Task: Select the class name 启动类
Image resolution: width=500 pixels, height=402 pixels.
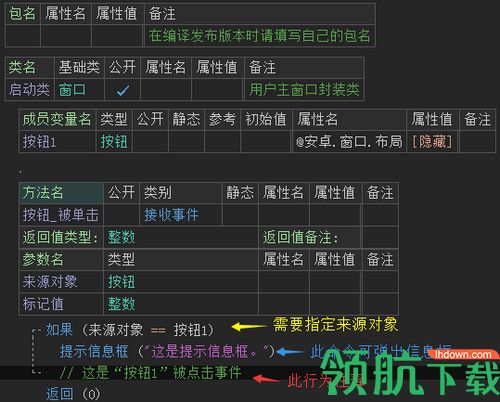Action: pos(29,90)
